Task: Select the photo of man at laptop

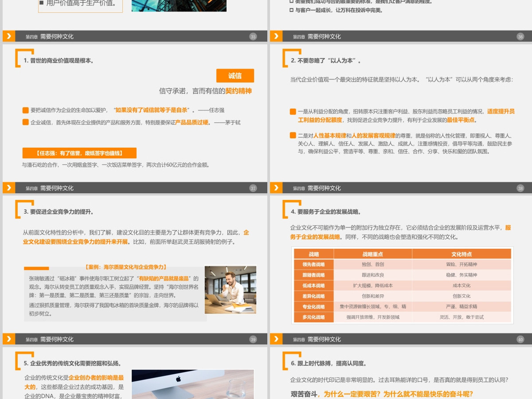Action: click(231, 290)
